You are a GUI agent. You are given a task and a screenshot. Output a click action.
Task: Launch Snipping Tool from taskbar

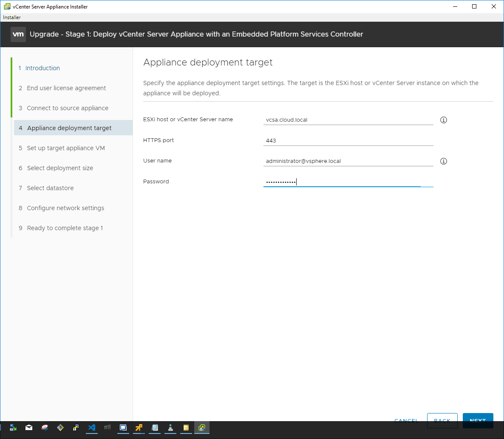click(44, 428)
